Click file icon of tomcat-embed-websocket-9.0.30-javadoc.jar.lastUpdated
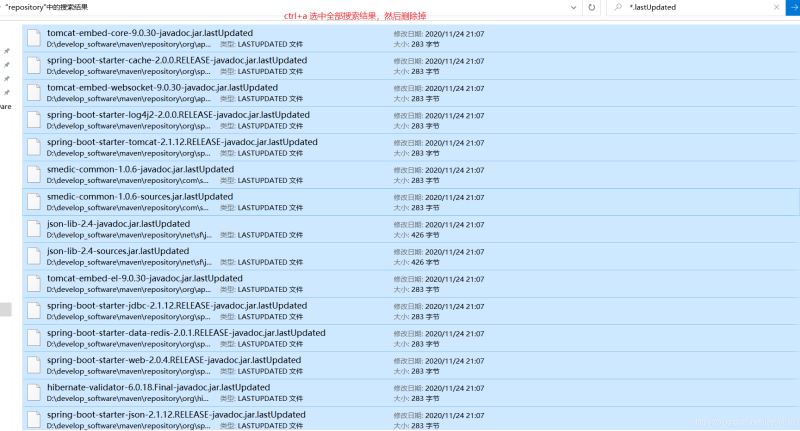The height and width of the screenshot is (431, 800). 34,93
